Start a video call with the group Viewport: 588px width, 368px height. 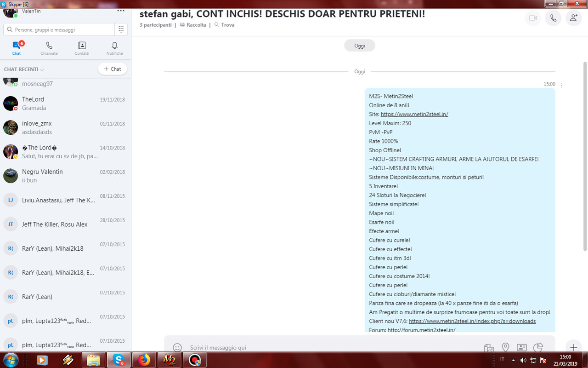[x=532, y=18]
